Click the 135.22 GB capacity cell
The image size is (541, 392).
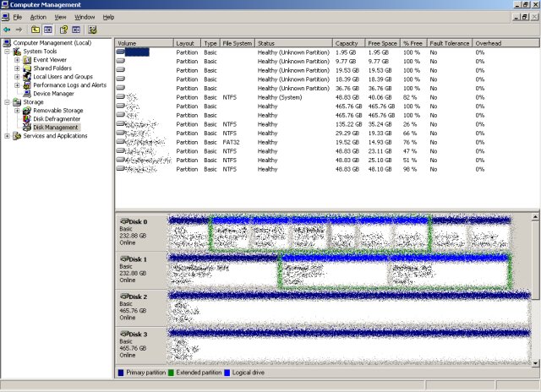[348, 124]
